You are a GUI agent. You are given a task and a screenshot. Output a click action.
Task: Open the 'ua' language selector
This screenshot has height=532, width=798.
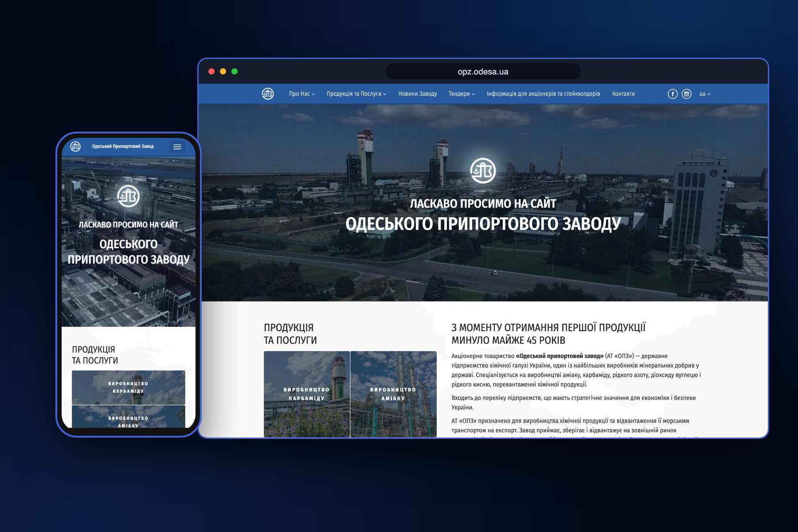click(705, 94)
